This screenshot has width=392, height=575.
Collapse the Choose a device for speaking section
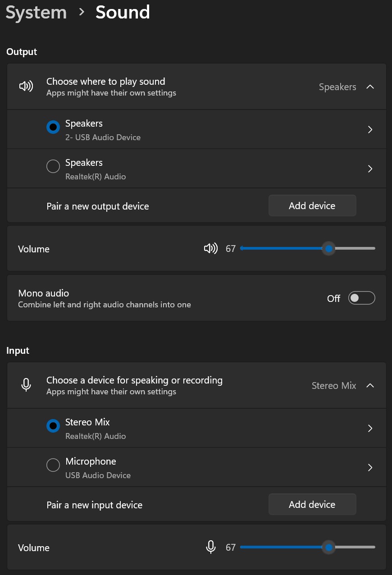(x=370, y=385)
